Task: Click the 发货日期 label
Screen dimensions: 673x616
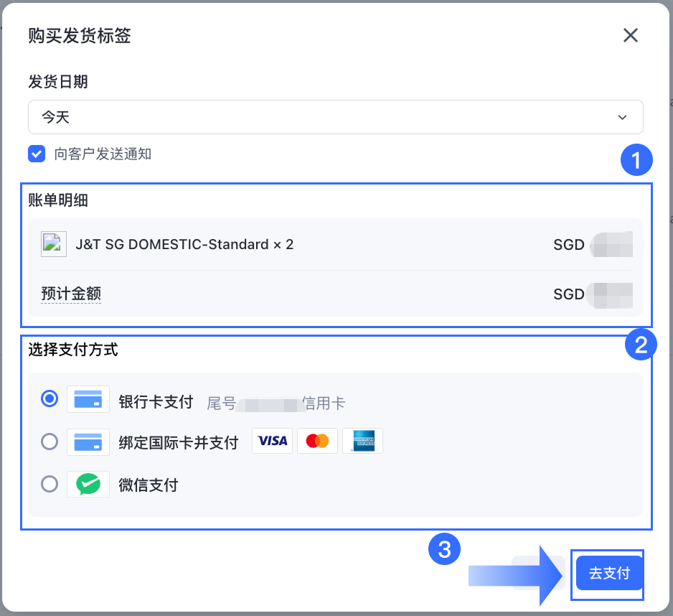Action: (x=58, y=82)
